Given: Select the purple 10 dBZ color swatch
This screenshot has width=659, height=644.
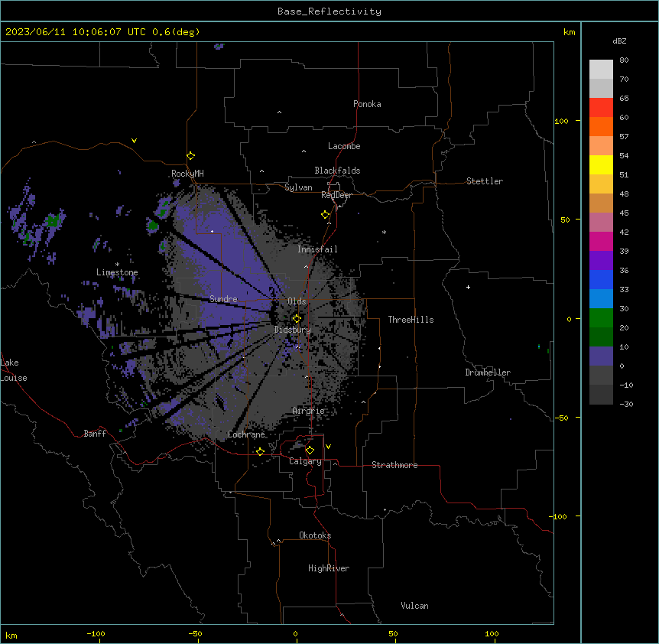Looking at the screenshot, I should pos(601,356).
